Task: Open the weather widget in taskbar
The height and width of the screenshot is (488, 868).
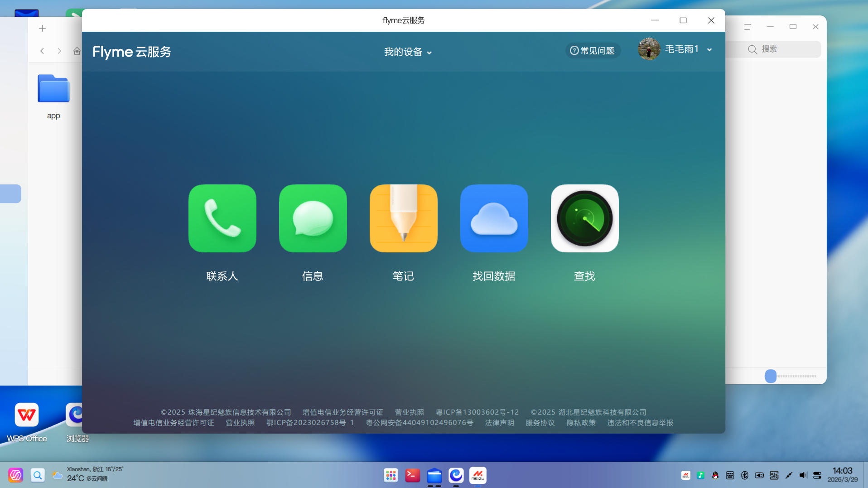Action: [x=87, y=474]
